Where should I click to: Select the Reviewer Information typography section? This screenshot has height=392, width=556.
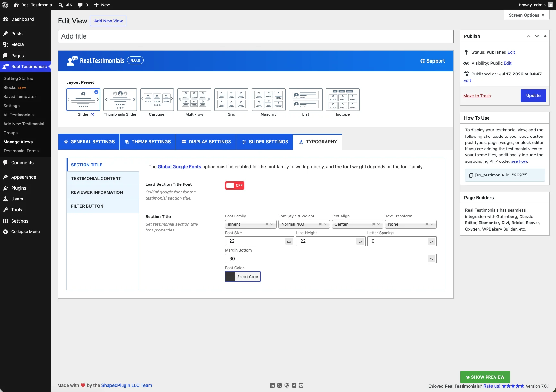[102, 192]
